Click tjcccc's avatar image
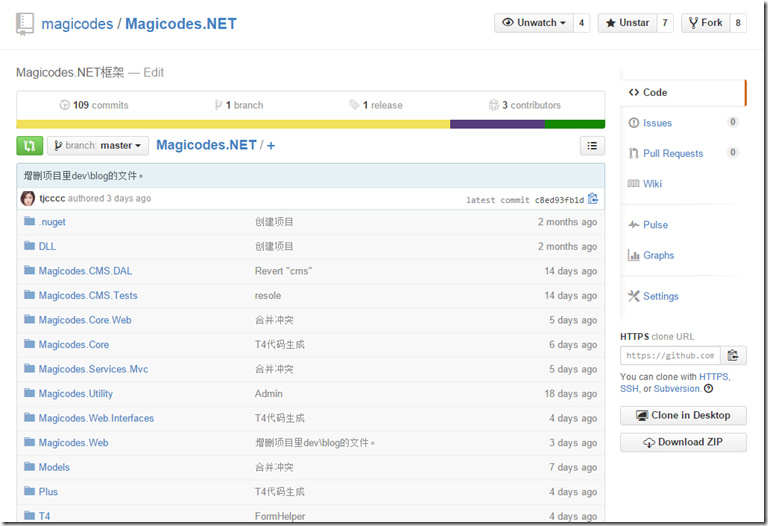Viewport: 768px width, 526px height. [28, 198]
